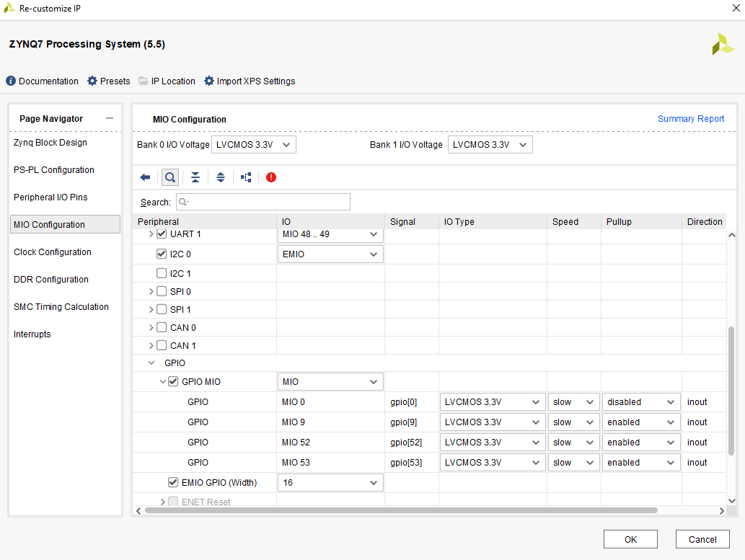Viewport: 745px width, 560px height.
Task: Click the expand all toolbar icon
Action: [x=221, y=177]
